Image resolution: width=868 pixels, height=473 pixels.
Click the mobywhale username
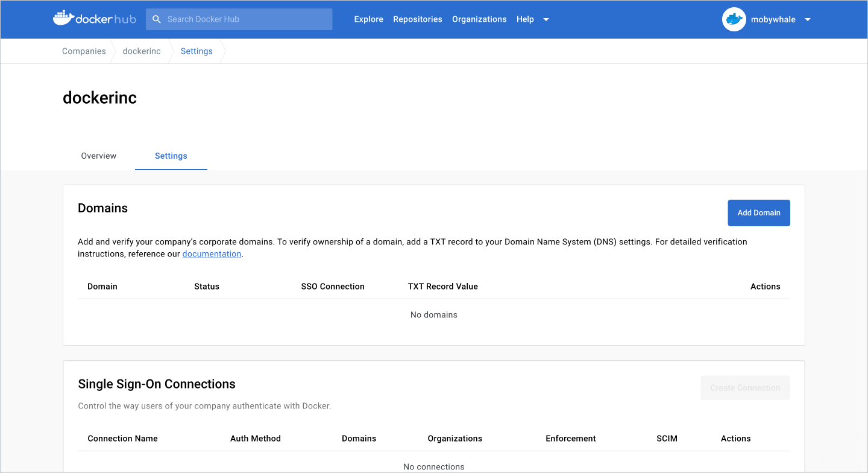click(773, 19)
